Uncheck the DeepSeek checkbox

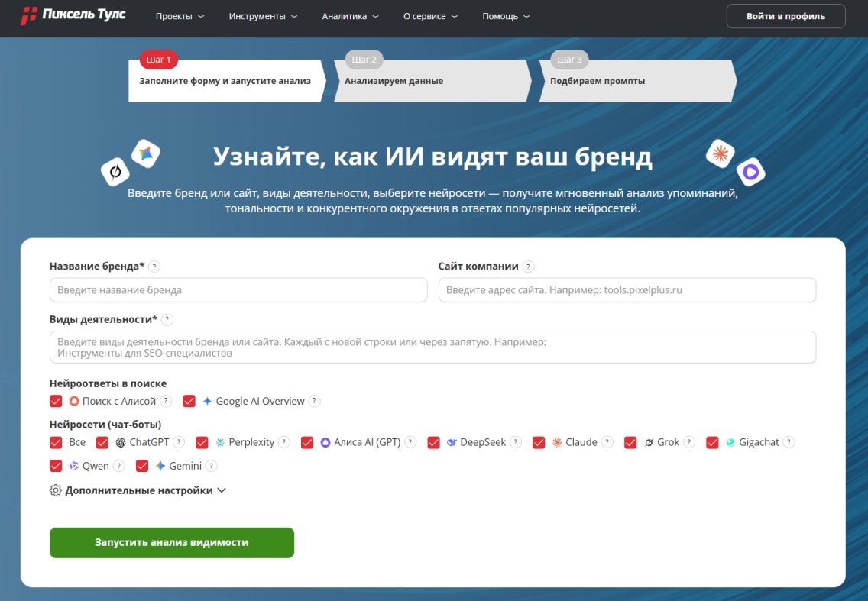pos(433,442)
